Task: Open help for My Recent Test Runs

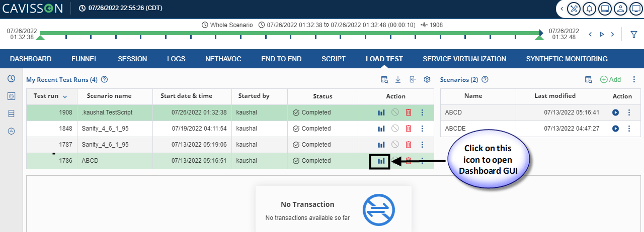Action: pos(104,79)
